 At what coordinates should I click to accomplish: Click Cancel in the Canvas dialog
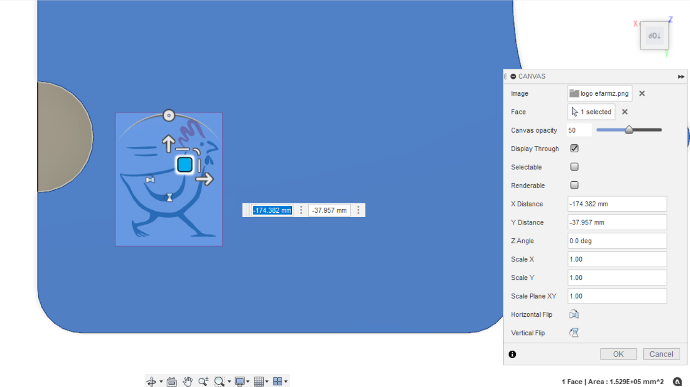point(661,354)
